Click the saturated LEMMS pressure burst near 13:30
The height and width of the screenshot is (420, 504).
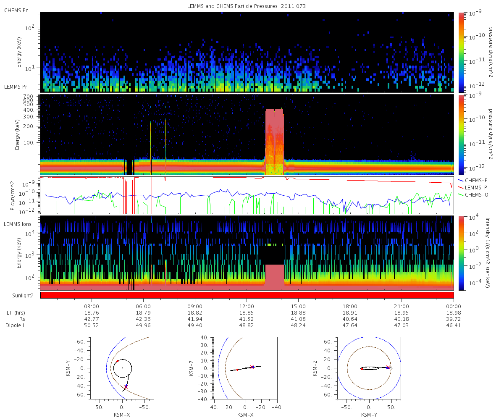(275, 142)
